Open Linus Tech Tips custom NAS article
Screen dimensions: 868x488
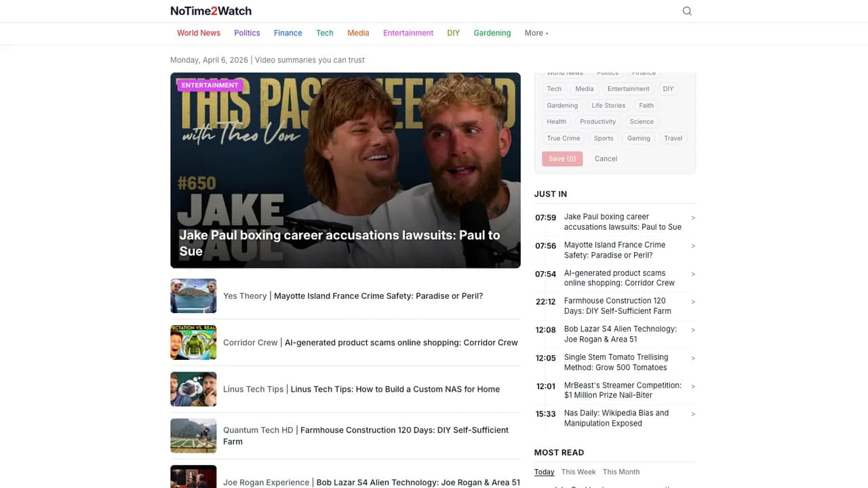pos(395,389)
